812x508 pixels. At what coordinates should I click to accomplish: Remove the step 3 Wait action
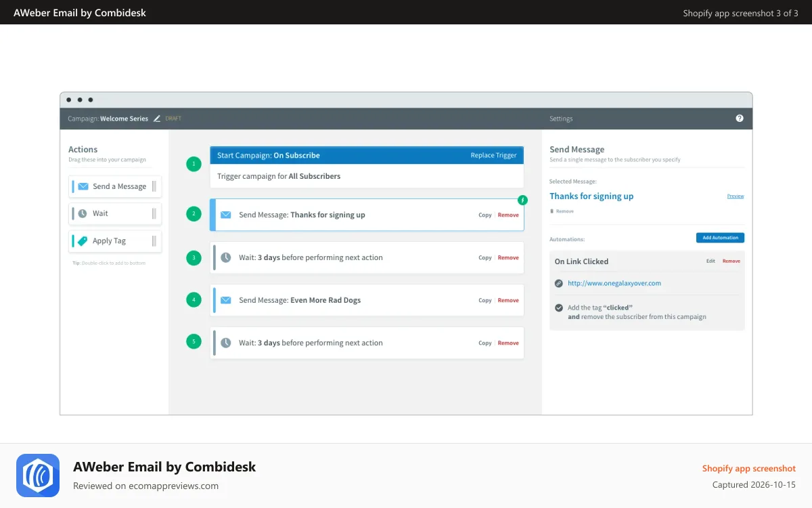508,257
